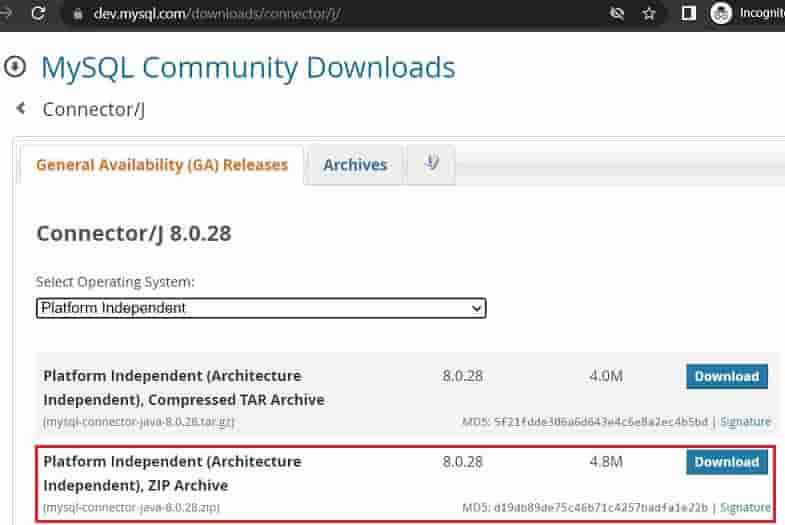785x525 pixels.
Task: Open Signature link for TAR archive
Action: 745,421
